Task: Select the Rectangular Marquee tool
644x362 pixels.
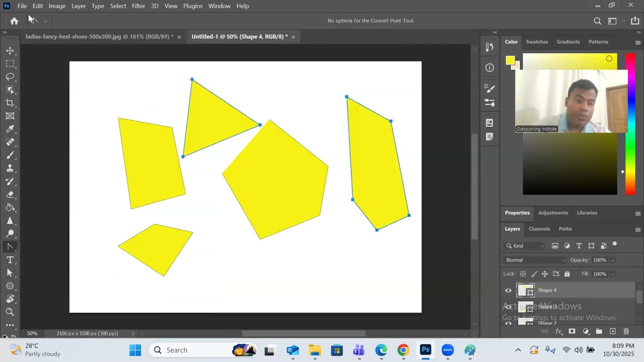Action: tap(10, 64)
